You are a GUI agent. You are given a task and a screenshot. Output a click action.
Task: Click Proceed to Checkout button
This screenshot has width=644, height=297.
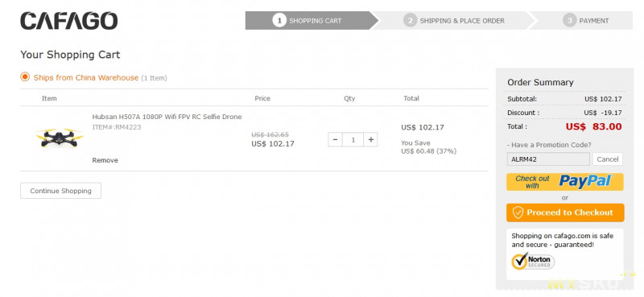[x=565, y=212]
